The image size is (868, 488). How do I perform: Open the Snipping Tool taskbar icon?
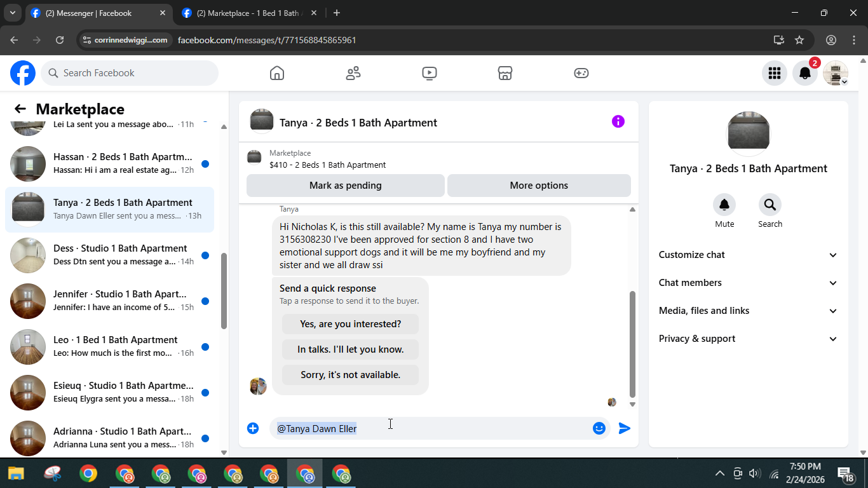coord(52,474)
